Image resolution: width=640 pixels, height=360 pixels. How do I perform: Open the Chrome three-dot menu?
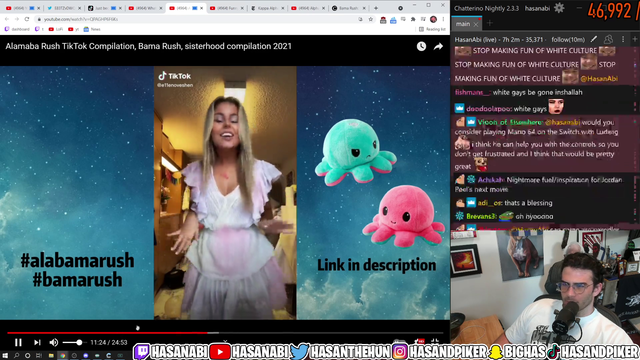[443, 19]
